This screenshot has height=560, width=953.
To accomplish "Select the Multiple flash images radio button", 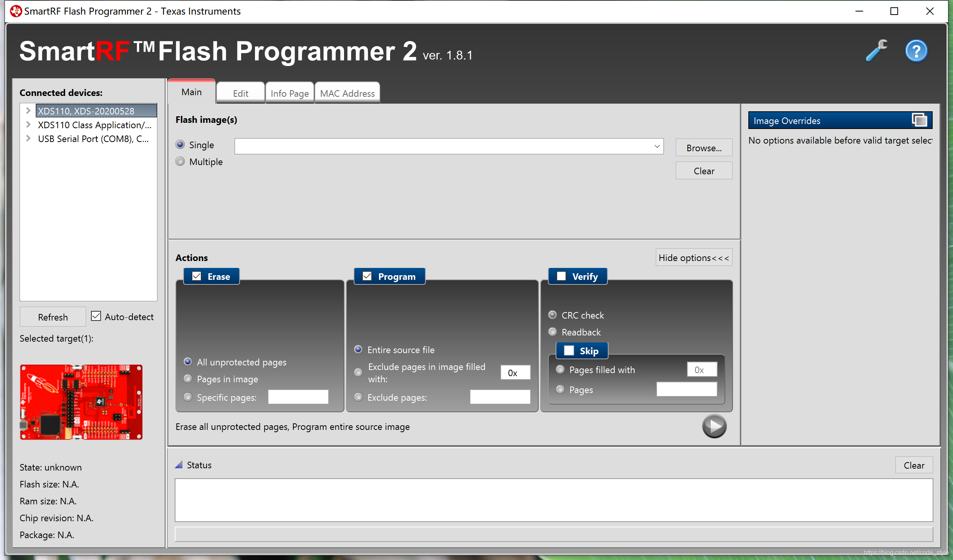I will pos(180,162).
